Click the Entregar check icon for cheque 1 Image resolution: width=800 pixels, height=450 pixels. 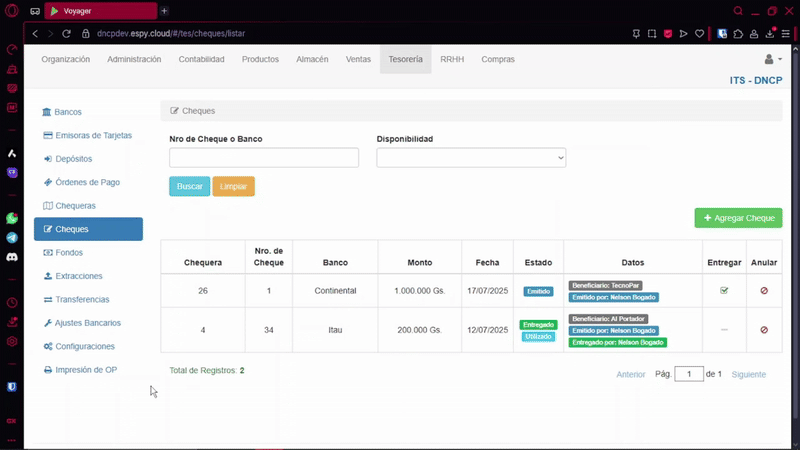[x=724, y=291]
